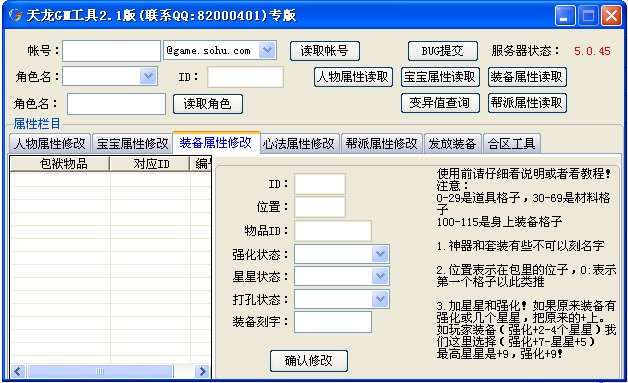Screen dimensions: 628x383
Task: Go to the 合区工具 tab
Action: (511, 143)
